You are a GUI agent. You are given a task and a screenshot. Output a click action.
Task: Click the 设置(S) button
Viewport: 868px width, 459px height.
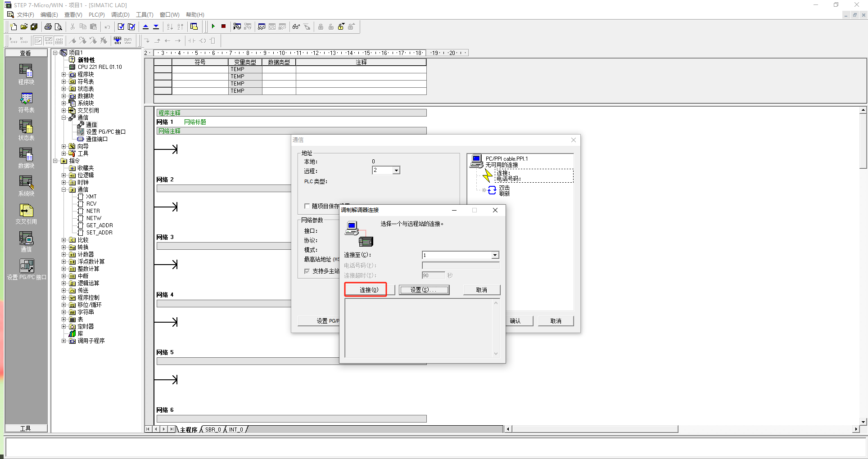[424, 290]
